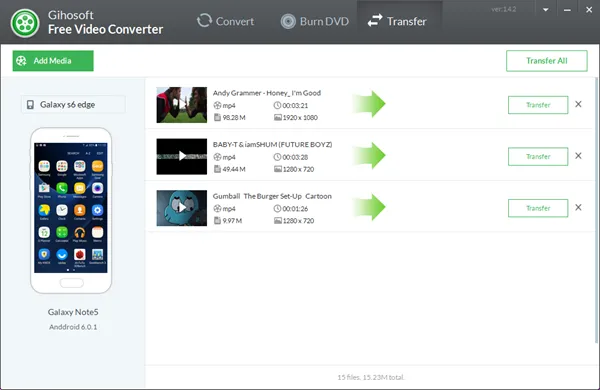Open the Burn DVD tab
The image size is (600, 390).
pos(315,21)
